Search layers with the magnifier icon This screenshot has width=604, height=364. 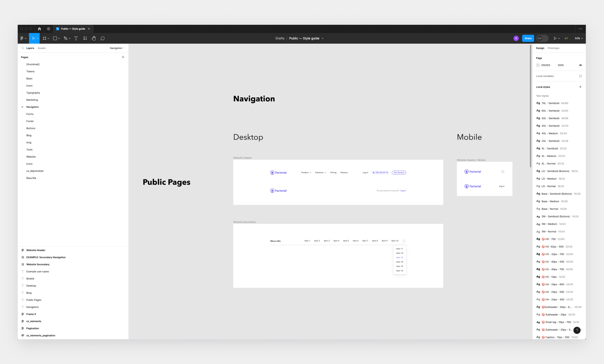click(23, 48)
